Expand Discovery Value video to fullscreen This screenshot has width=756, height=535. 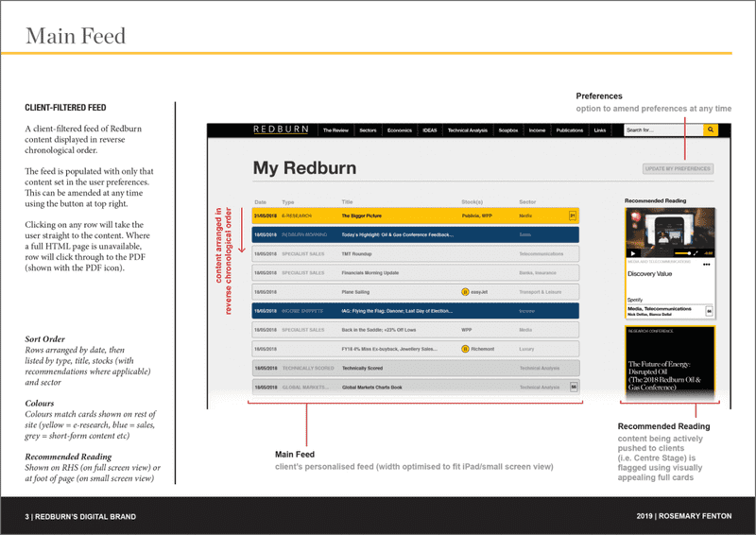pos(696,253)
